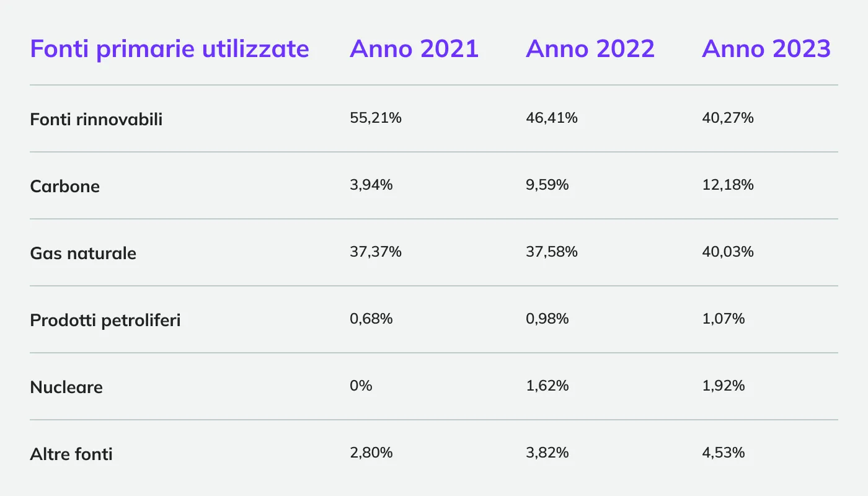Select the 'Altre fonti' row label
This screenshot has height=496, width=868.
click(71, 454)
